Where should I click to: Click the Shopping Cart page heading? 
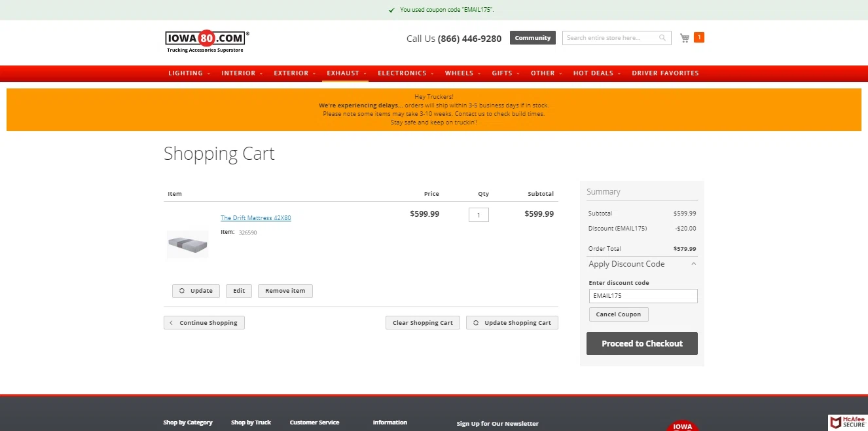tap(219, 154)
